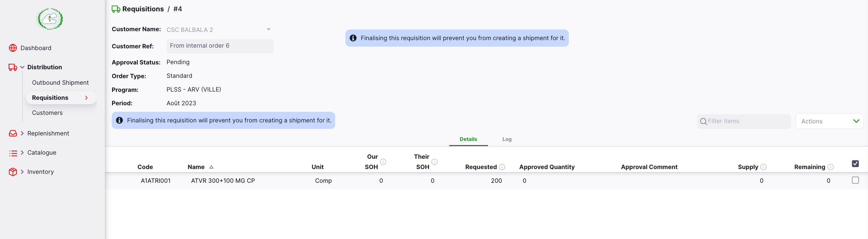Screen dimensions: 868x239
Task: Click the Distribution truck icon in sidebar
Action: 13,67
